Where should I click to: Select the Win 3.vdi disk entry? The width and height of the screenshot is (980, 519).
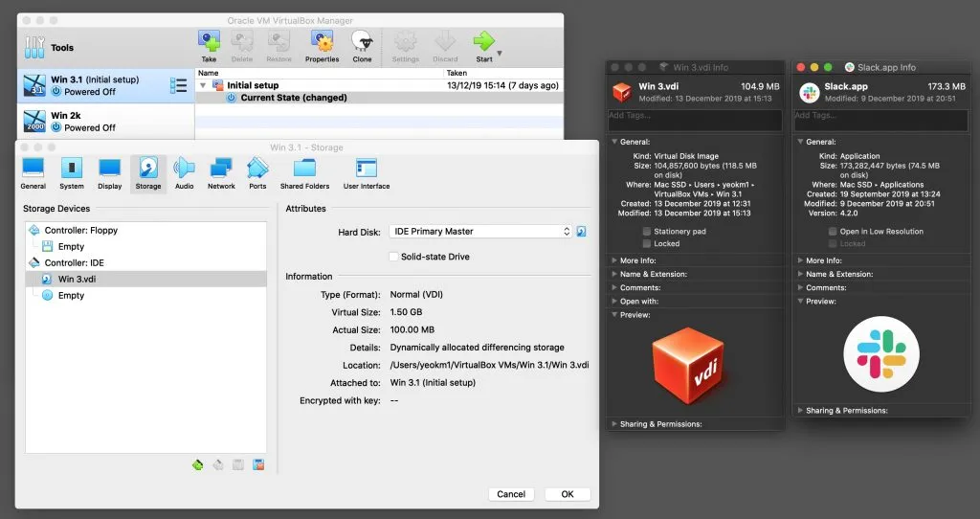coord(145,279)
